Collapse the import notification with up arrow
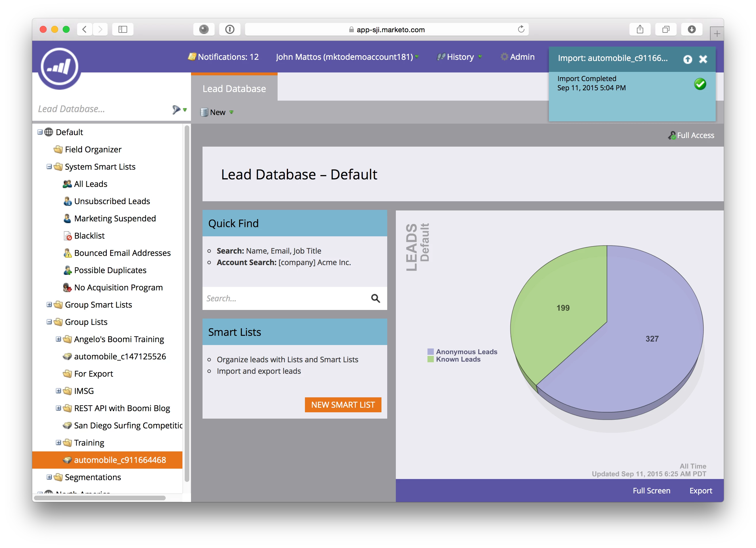Image resolution: width=756 pixels, height=548 pixels. pos(687,59)
